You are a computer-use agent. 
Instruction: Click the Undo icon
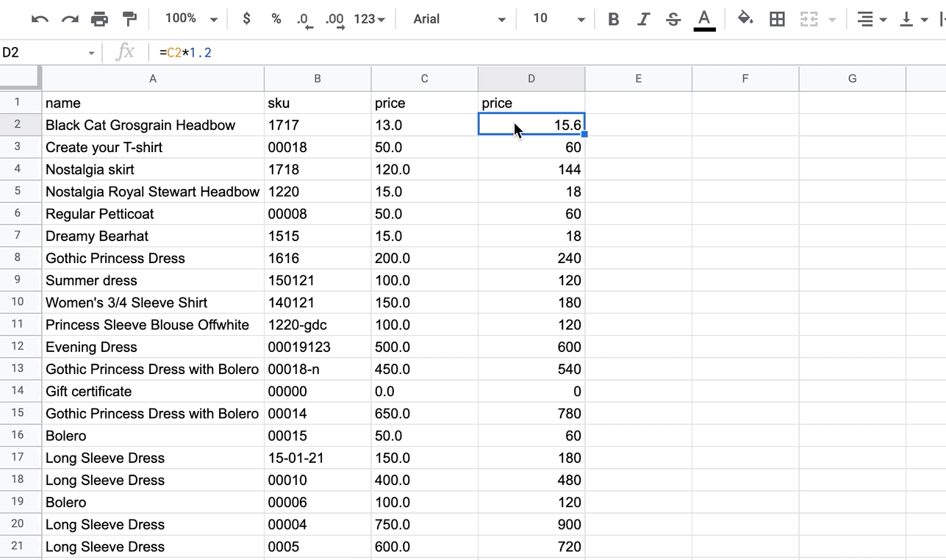[x=40, y=19]
